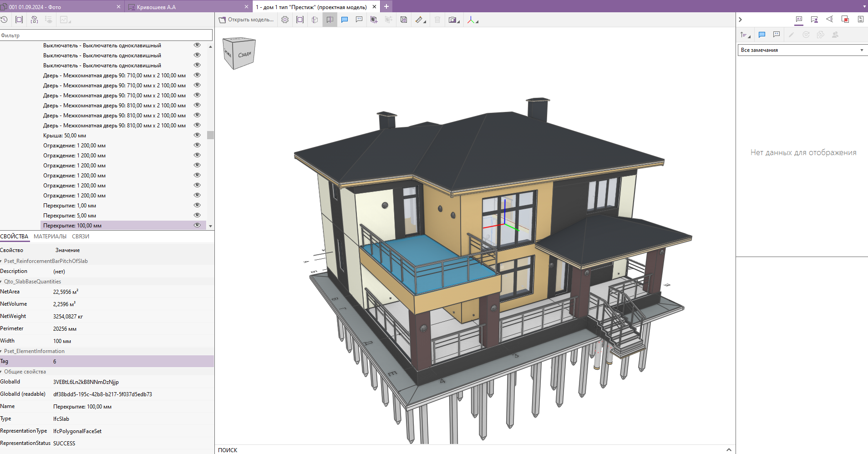Click the Сзади view cube face
The width and height of the screenshot is (868, 454).
[x=244, y=55]
